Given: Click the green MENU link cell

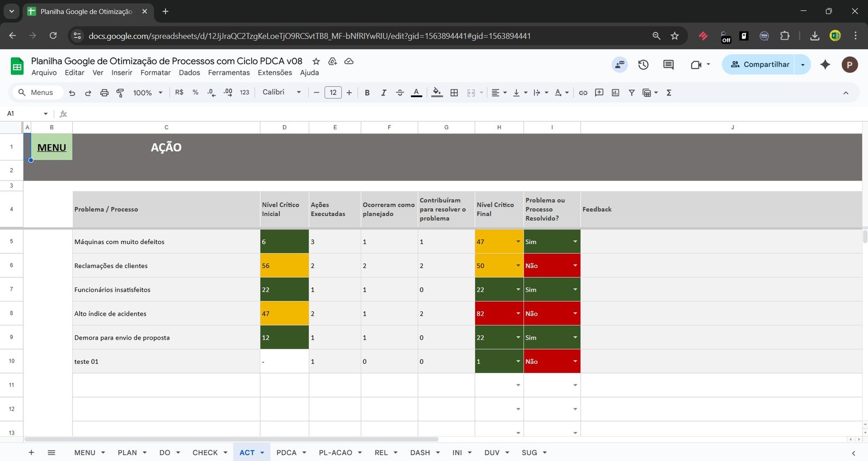Looking at the screenshot, I should point(52,148).
